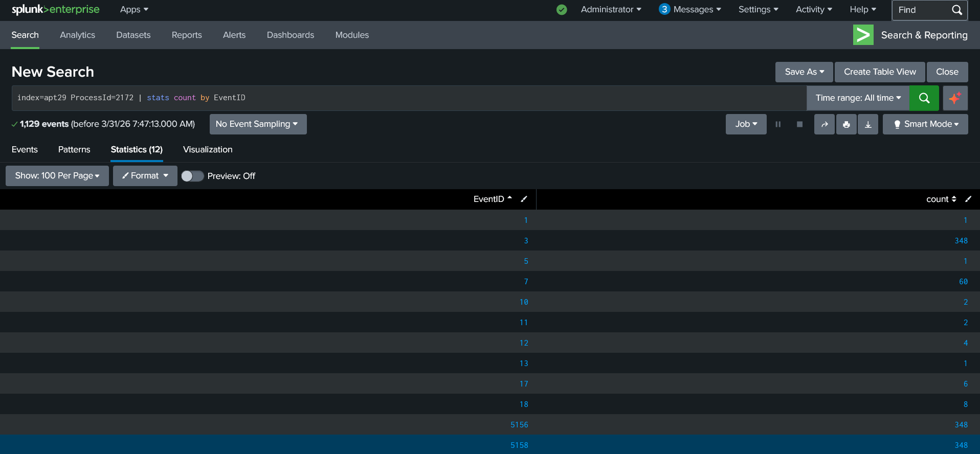Click into the search query input
980x454 pixels.
[x=409, y=98]
